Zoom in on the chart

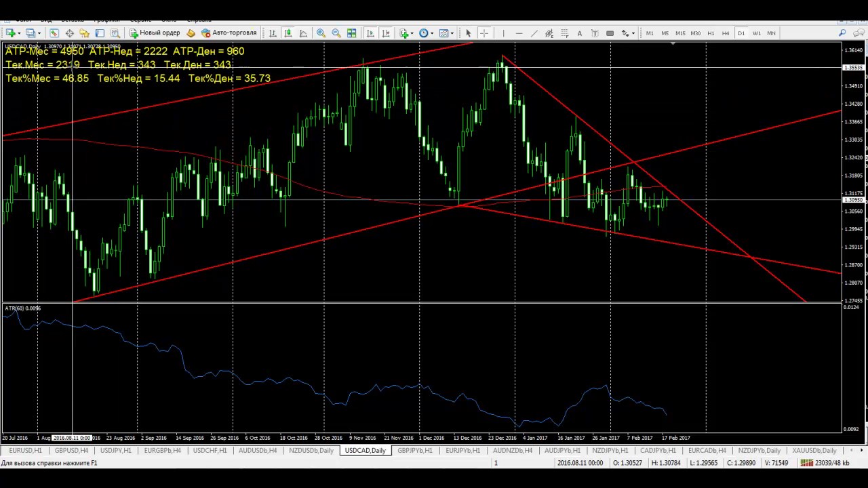[321, 33]
